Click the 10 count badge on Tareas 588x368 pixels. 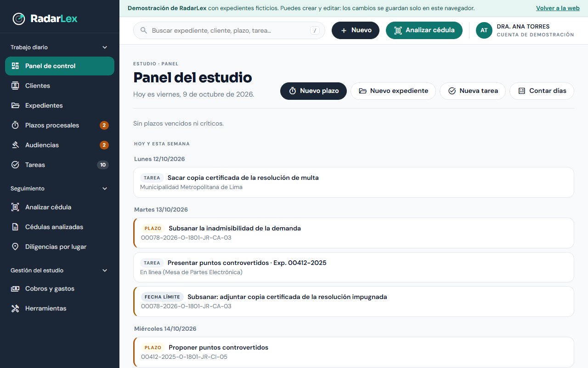click(103, 165)
